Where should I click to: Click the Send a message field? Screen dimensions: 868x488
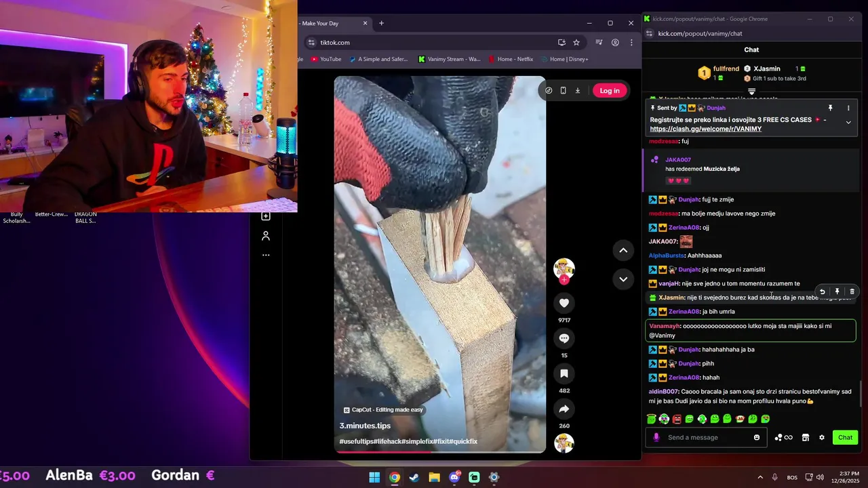tap(705, 437)
